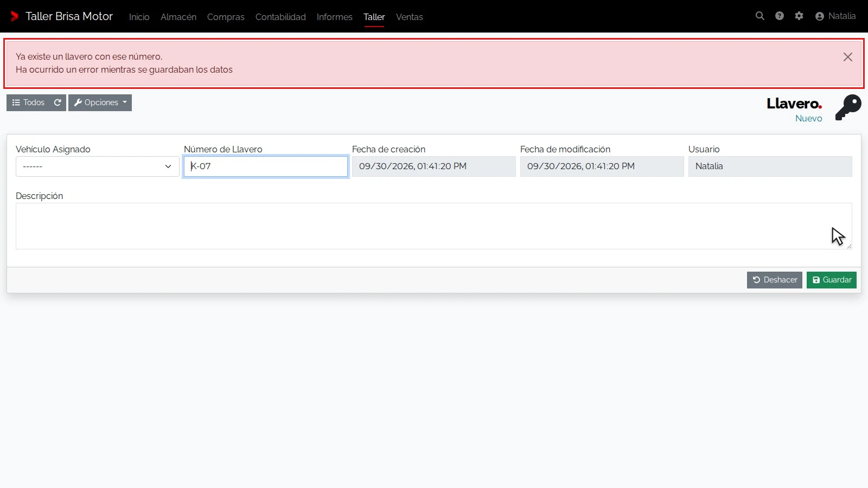Go to the Ventas menu
868x488 pixels.
410,17
